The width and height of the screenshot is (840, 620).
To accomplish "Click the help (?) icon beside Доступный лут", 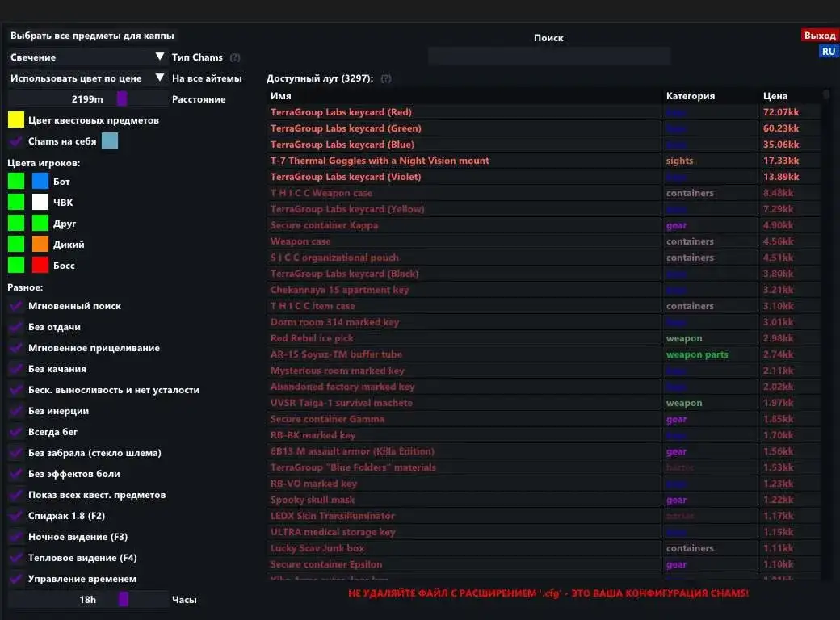I will pyautogui.click(x=386, y=79).
